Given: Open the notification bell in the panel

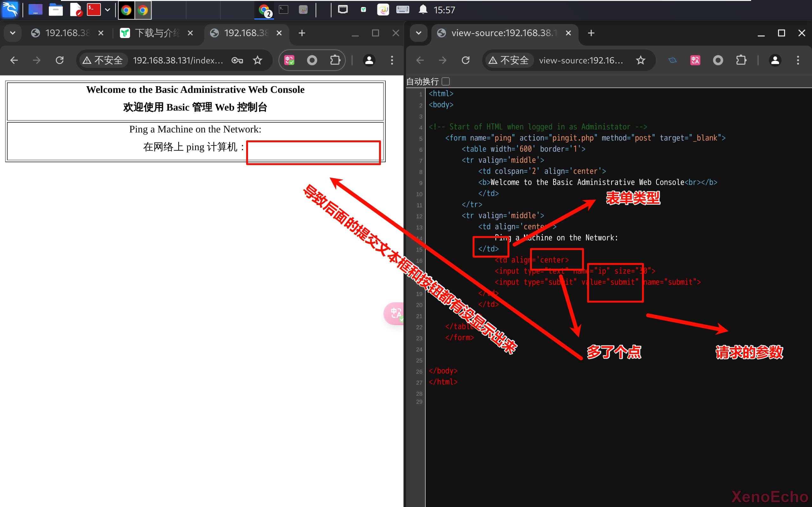Looking at the screenshot, I should click(423, 10).
